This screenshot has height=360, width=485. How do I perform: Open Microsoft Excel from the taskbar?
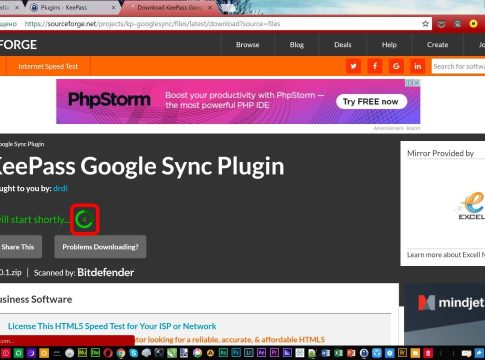pyautogui.click(x=338, y=353)
